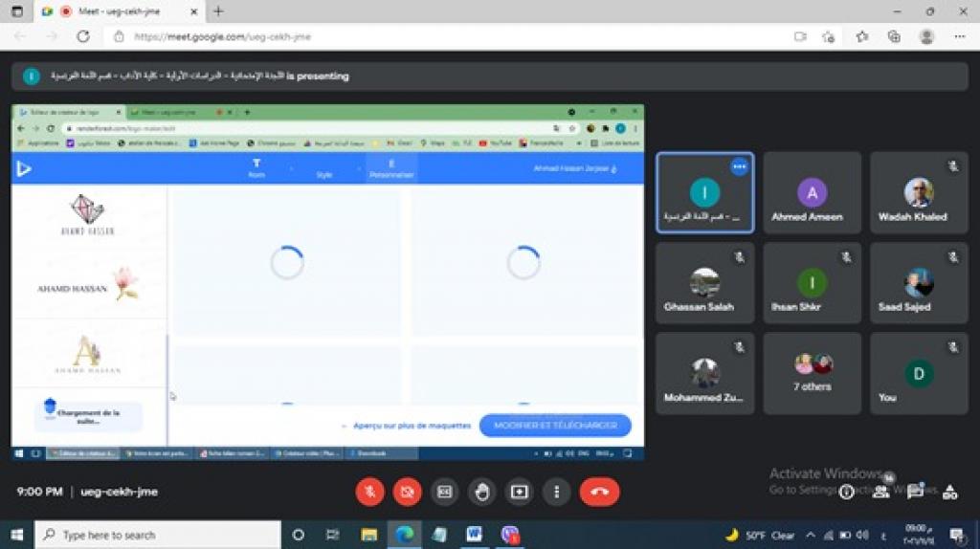Click the 7 others participant tile
The width and height of the screenshot is (980, 549).
coord(813,373)
